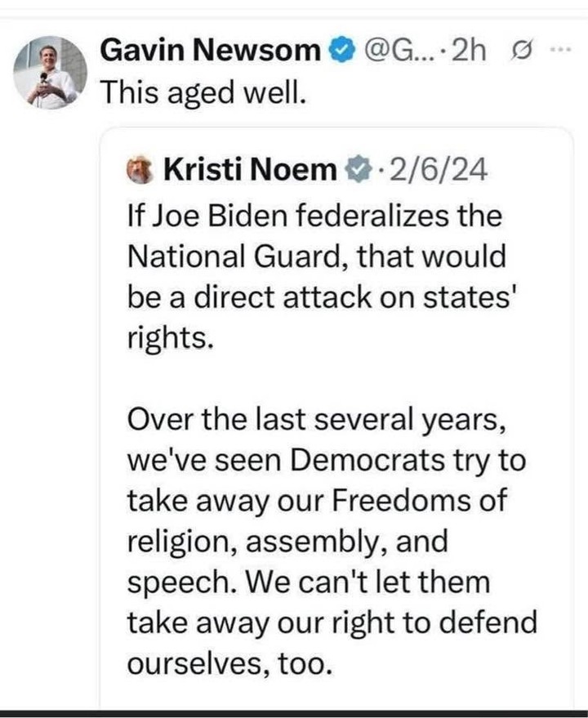Viewport: 588px width, 718px height.
Task: Open Gavin Newsom's profile picture
Action: 51,73
